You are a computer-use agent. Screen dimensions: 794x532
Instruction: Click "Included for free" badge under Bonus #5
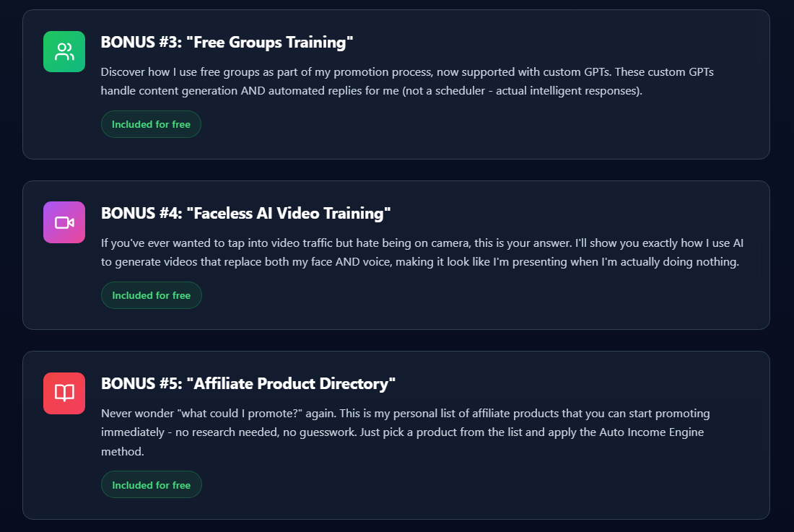tap(151, 485)
